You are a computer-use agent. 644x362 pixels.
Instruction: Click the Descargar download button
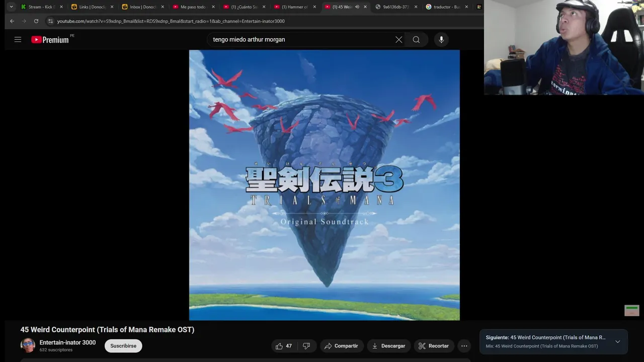point(388,346)
